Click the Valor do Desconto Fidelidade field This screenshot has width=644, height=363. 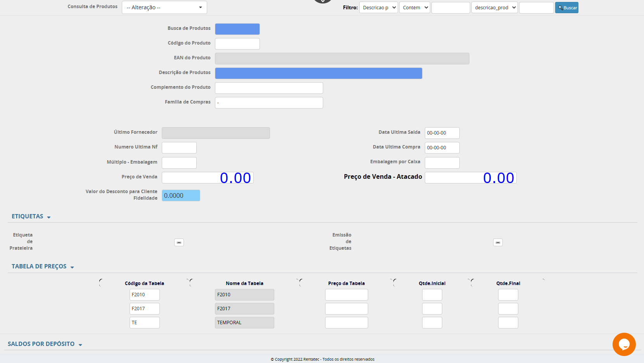pos(181,195)
